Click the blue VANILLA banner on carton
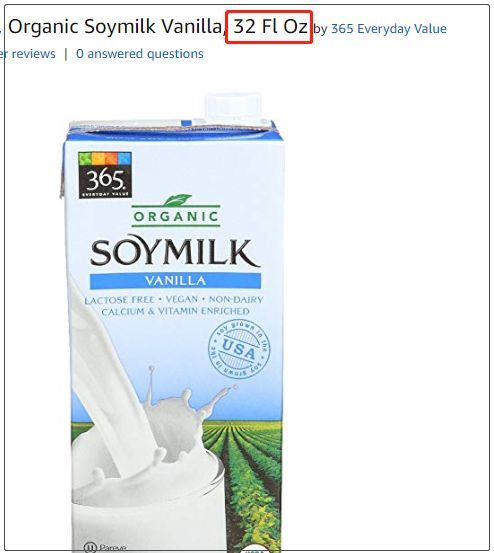The image size is (494, 553). click(175, 281)
